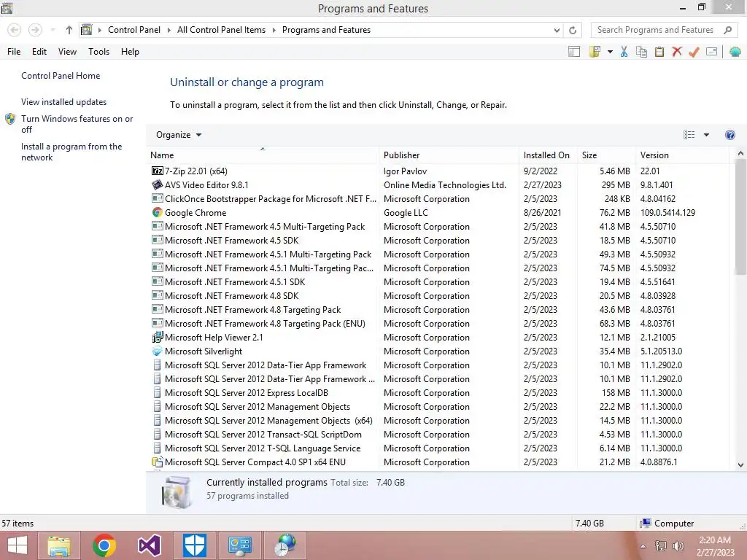Open the Help menu
747x560 pixels.
pyautogui.click(x=130, y=52)
